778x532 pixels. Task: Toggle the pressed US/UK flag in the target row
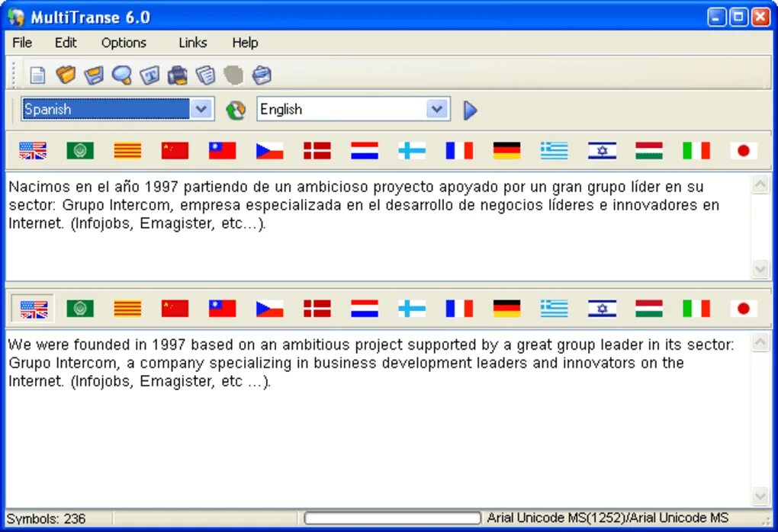33,309
